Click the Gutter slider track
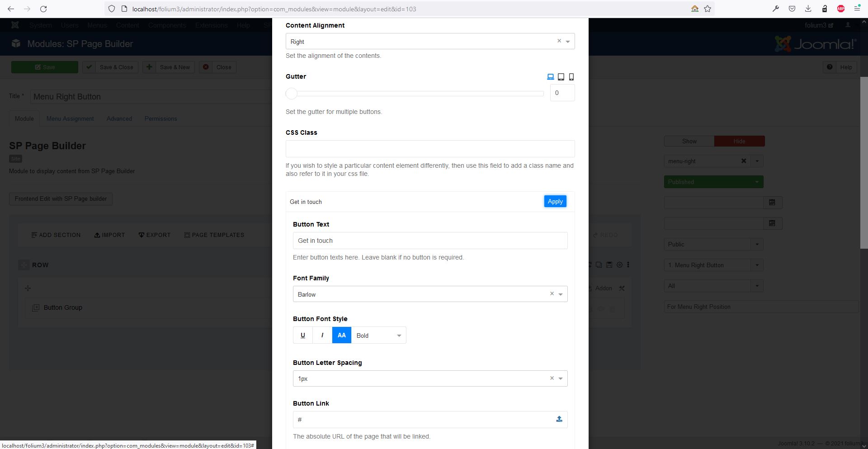 (x=415, y=94)
